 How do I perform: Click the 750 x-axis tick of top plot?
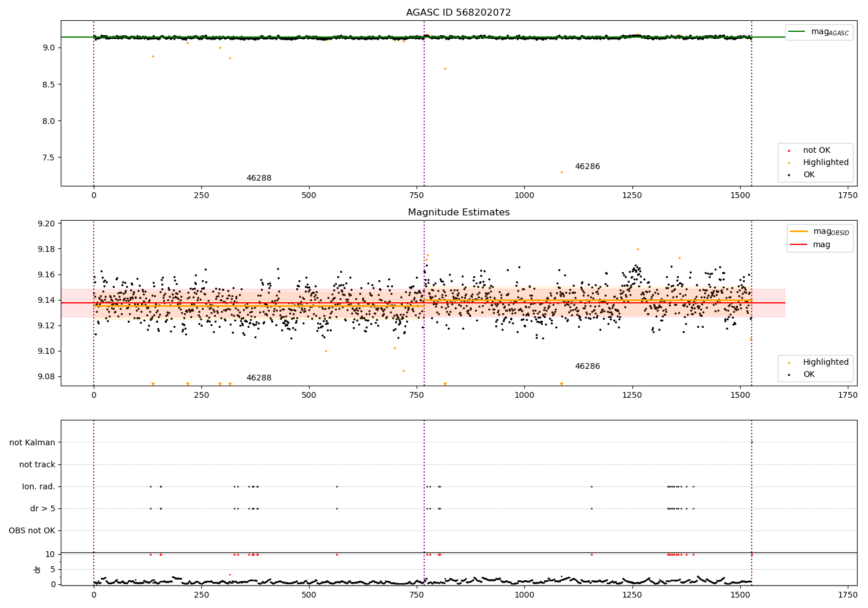click(417, 195)
